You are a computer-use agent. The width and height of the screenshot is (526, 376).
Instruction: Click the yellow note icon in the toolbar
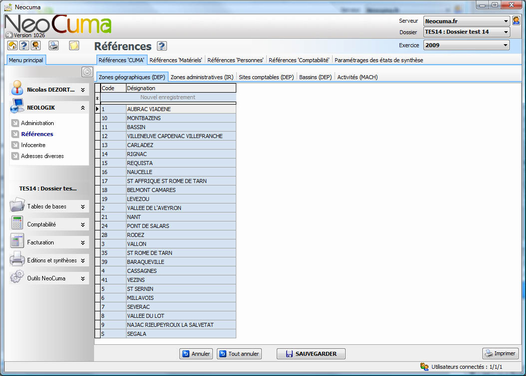pos(74,45)
